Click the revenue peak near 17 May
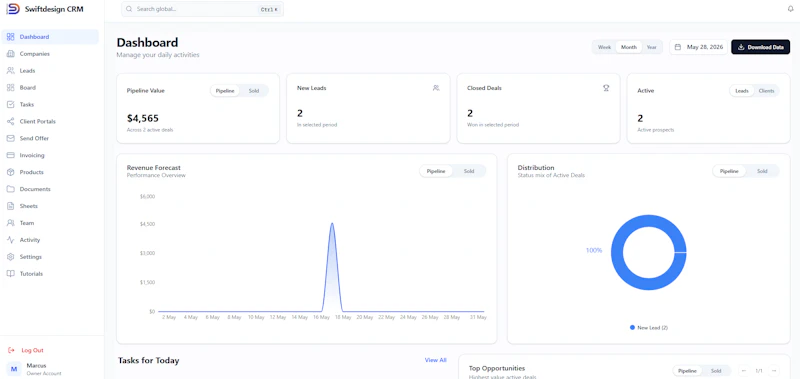800x379 pixels. point(332,224)
